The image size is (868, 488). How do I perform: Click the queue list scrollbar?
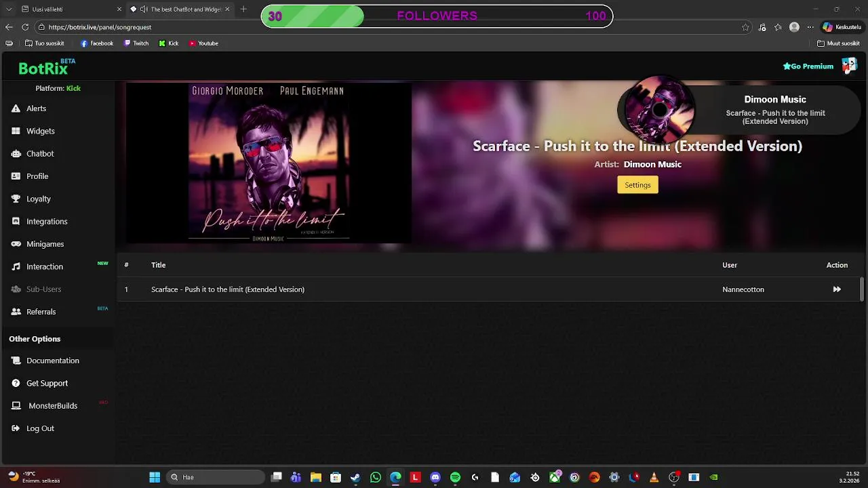(x=862, y=289)
